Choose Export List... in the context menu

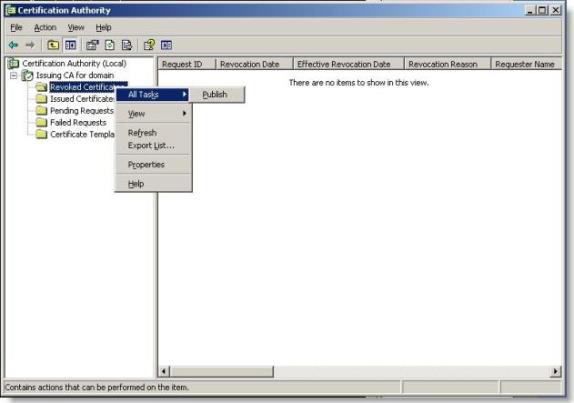coord(153,146)
